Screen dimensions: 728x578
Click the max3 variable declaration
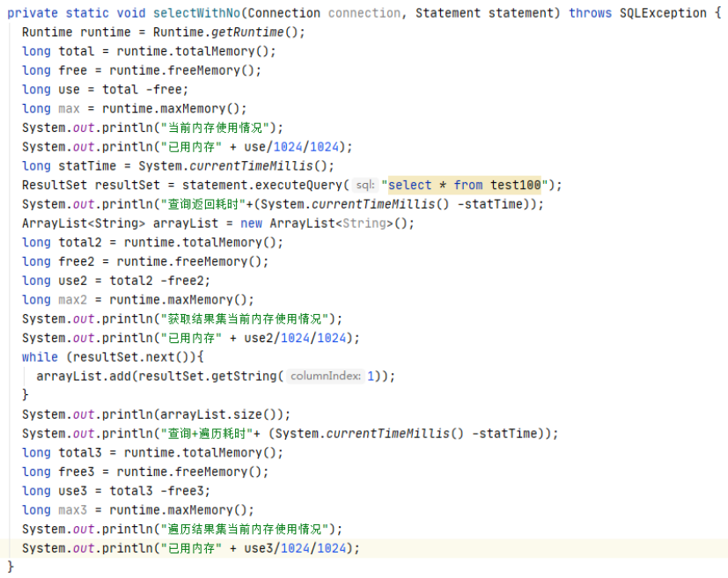click(72, 509)
